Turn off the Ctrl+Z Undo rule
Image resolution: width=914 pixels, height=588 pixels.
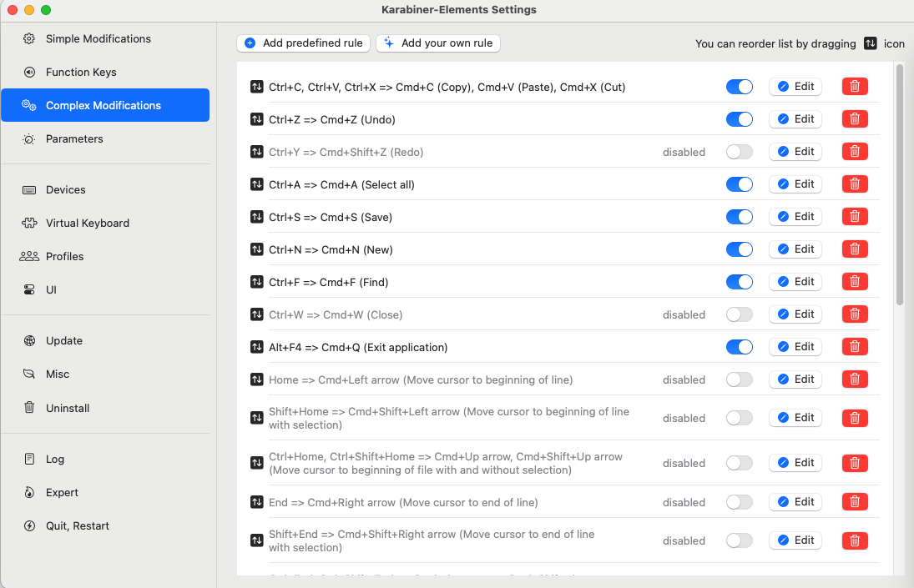tap(739, 119)
